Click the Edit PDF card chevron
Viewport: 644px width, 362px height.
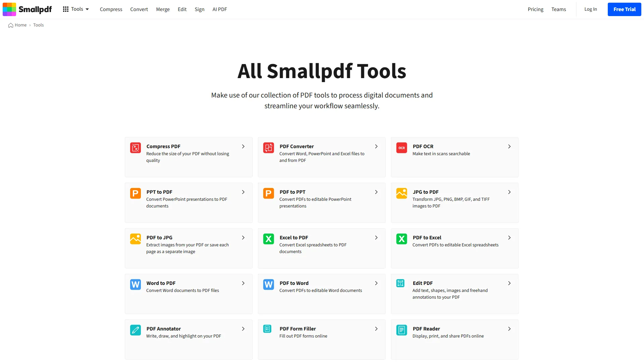click(x=509, y=283)
